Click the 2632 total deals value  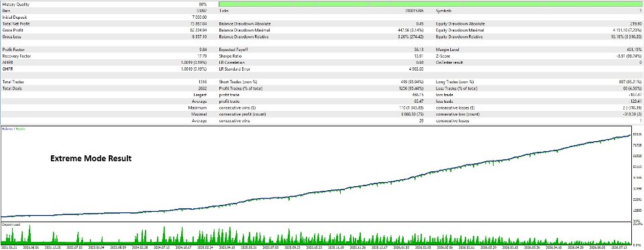(203, 89)
